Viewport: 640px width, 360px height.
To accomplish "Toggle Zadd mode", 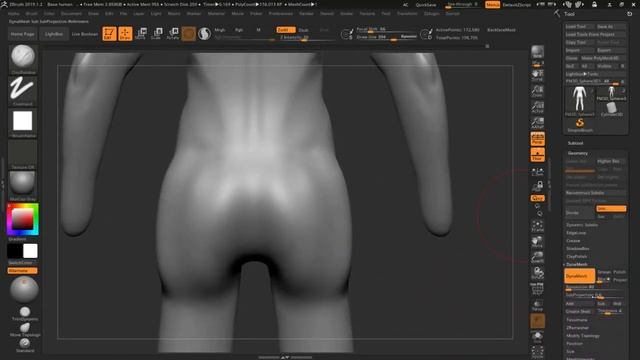I will 286,30.
